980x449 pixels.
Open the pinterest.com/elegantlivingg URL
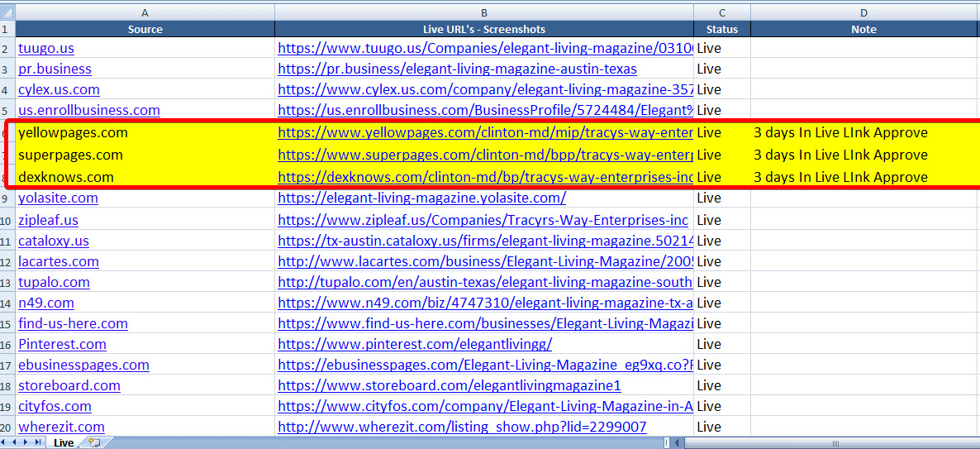(x=415, y=344)
